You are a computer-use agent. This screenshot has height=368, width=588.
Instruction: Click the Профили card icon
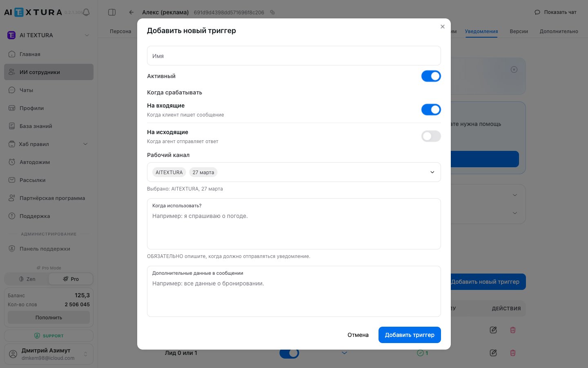[12, 108]
